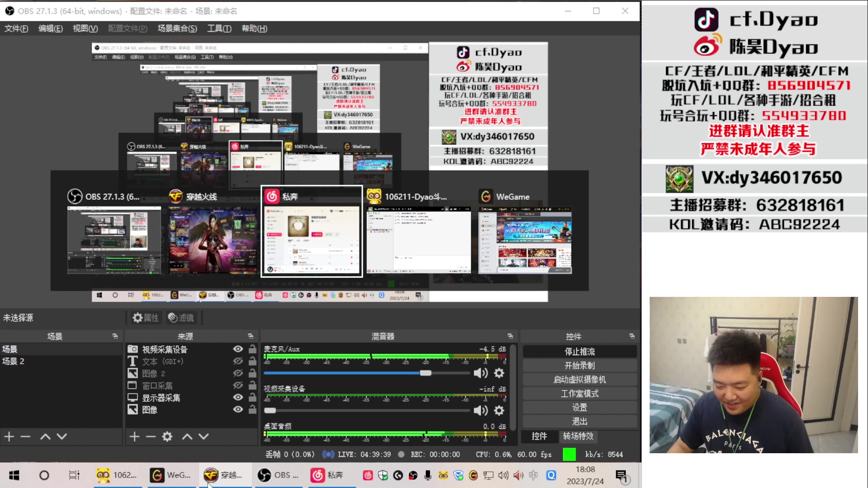The height and width of the screenshot is (488, 868).
Task: Select scene 场景 2 in list
Action: tap(61, 361)
